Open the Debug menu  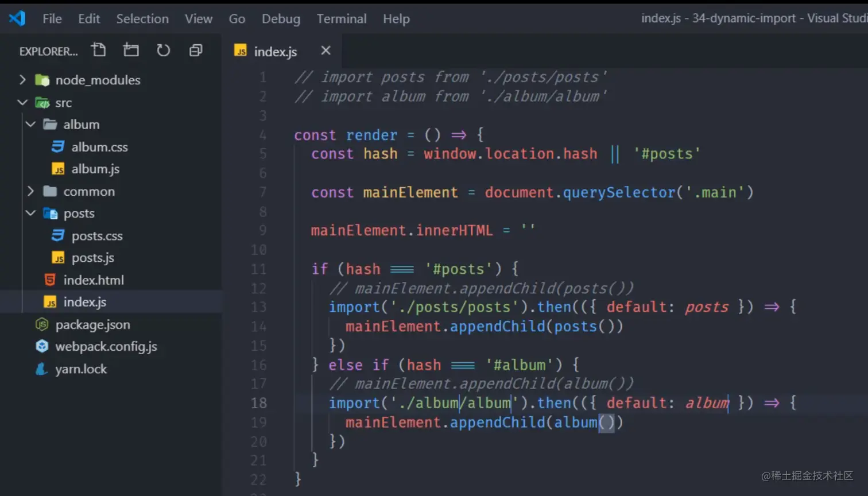[x=281, y=19]
